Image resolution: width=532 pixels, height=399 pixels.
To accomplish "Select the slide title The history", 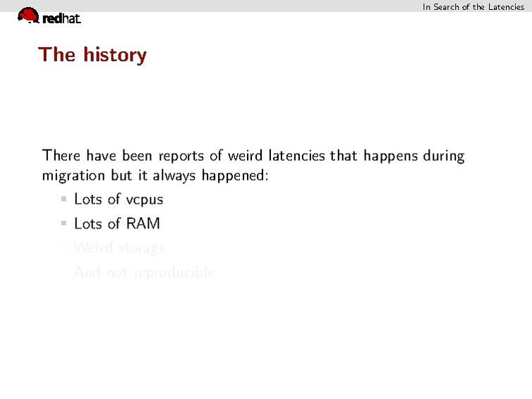I will click(x=92, y=54).
